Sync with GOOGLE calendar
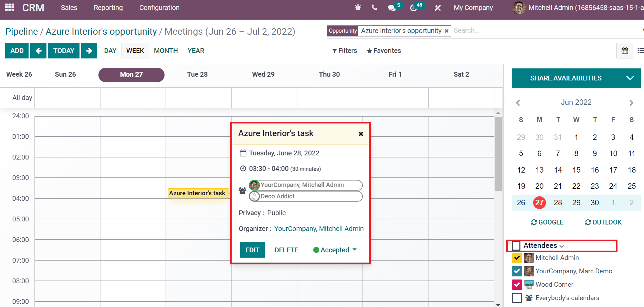This screenshot has height=307, width=644. coord(547,222)
